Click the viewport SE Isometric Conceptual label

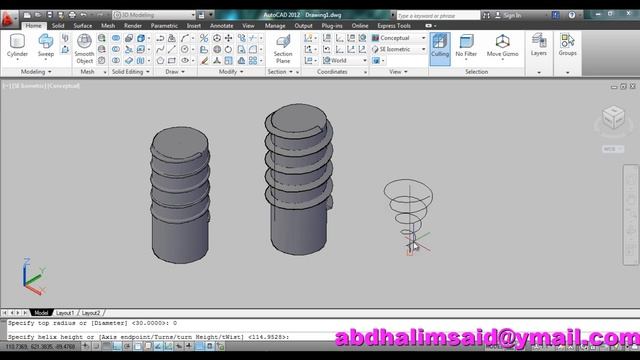pyautogui.click(x=42, y=86)
